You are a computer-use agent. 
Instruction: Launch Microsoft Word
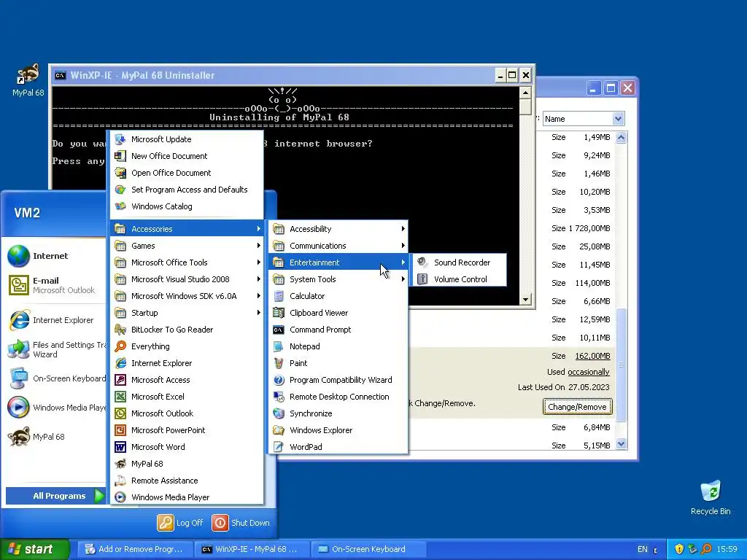pos(187,447)
